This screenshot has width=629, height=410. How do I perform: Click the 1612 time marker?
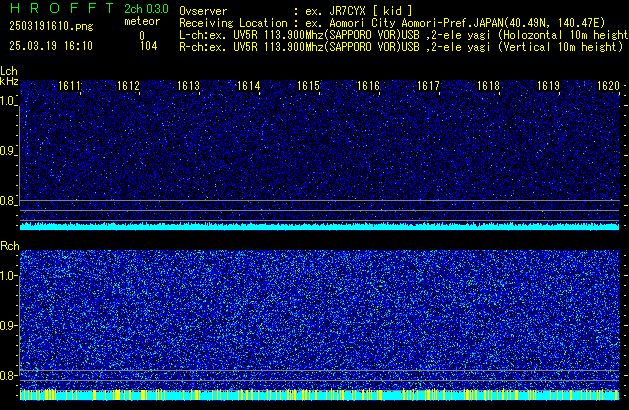click(x=128, y=86)
